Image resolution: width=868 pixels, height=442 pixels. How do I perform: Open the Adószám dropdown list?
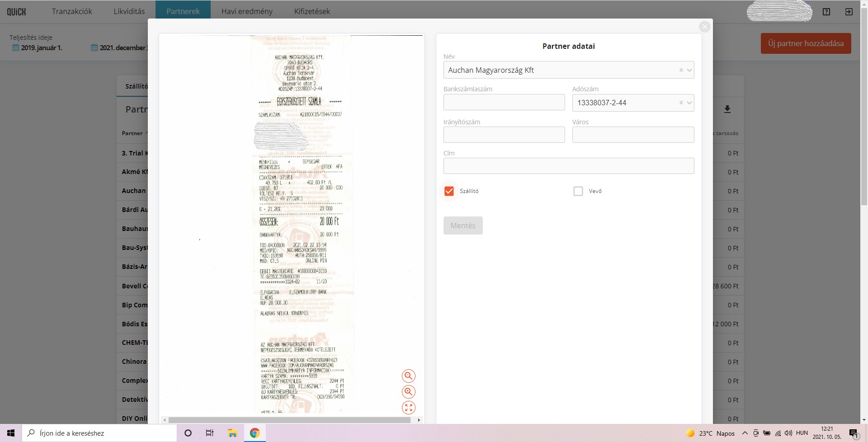coord(689,103)
